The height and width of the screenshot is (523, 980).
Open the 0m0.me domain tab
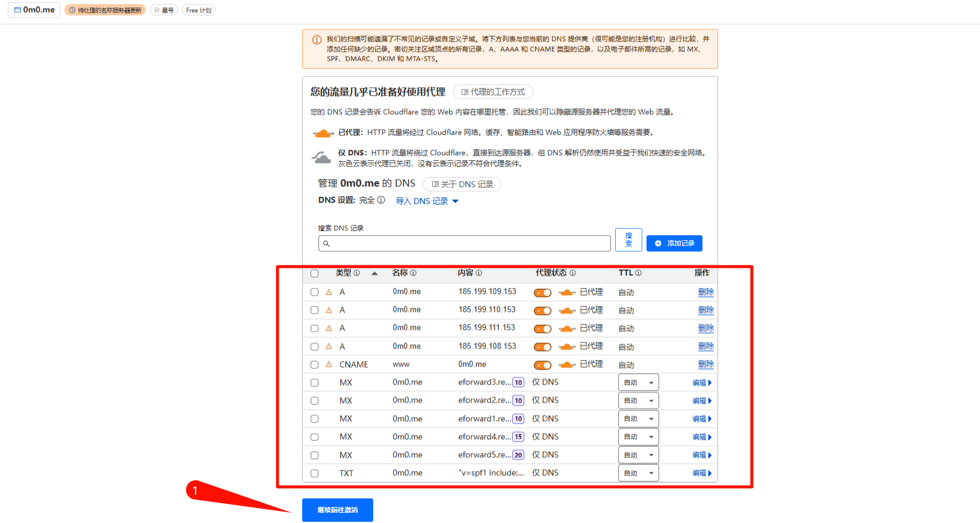coord(34,10)
